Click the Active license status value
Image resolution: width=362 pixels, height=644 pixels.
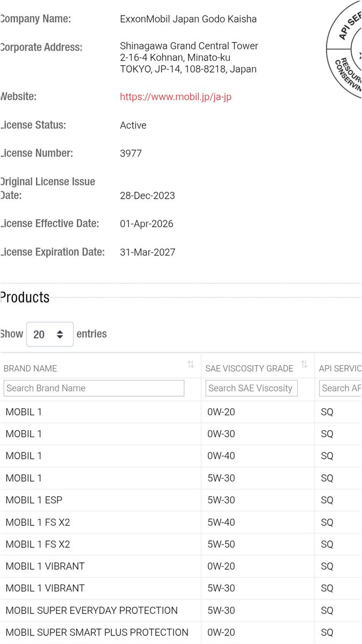click(x=133, y=125)
